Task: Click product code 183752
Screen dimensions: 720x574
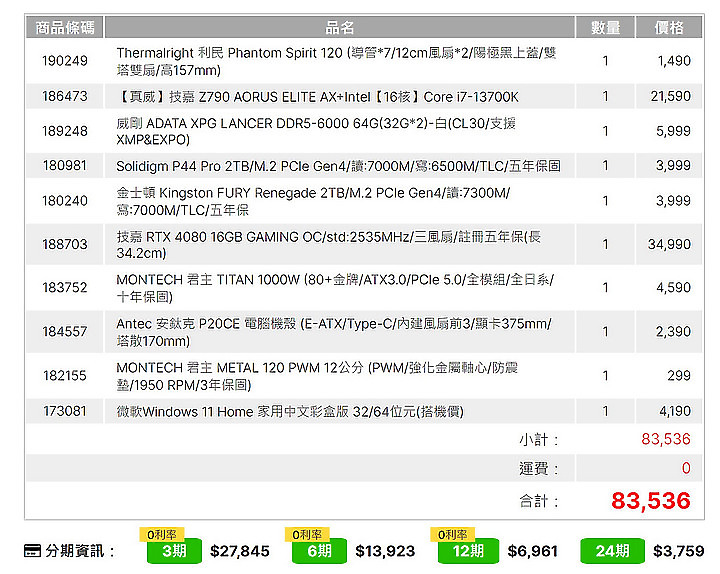Action: (x=65, y=287)
